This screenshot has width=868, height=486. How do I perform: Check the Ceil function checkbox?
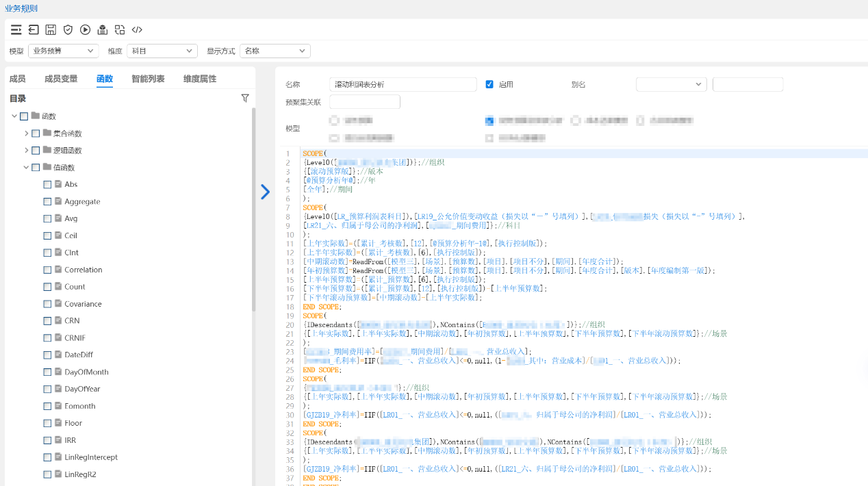click(x=47, y=235)
